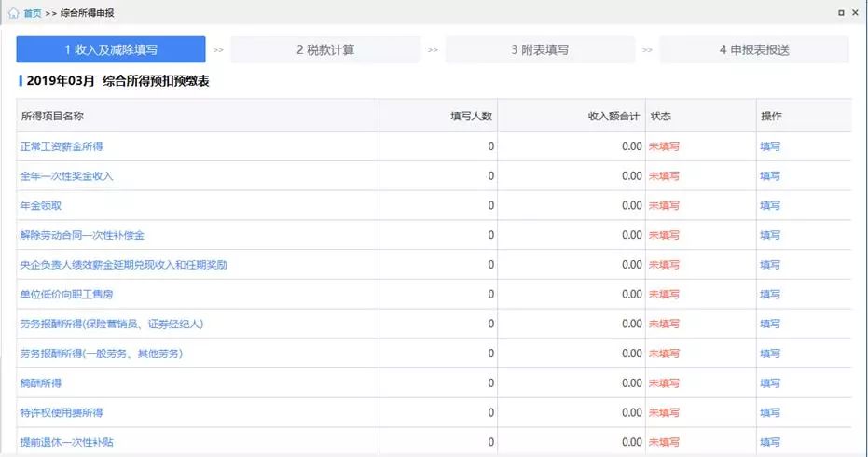Go to step 3 附表填写 tab
Viewport: 868px width, 457px height.
[x=540, y=50]
